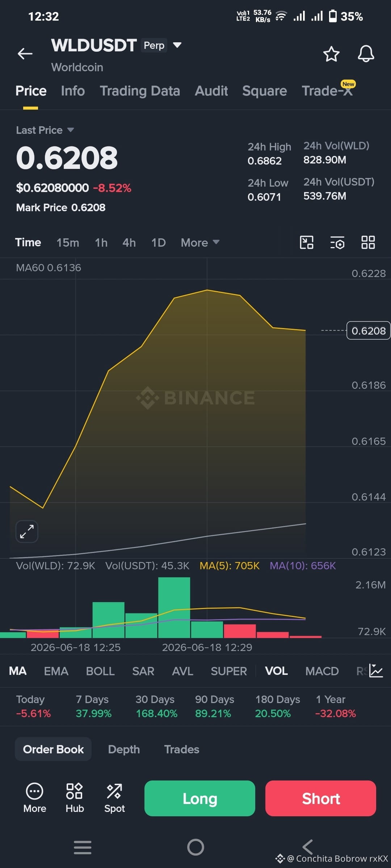Tap the 1 Year -32.08% performance

coord(335,706)
